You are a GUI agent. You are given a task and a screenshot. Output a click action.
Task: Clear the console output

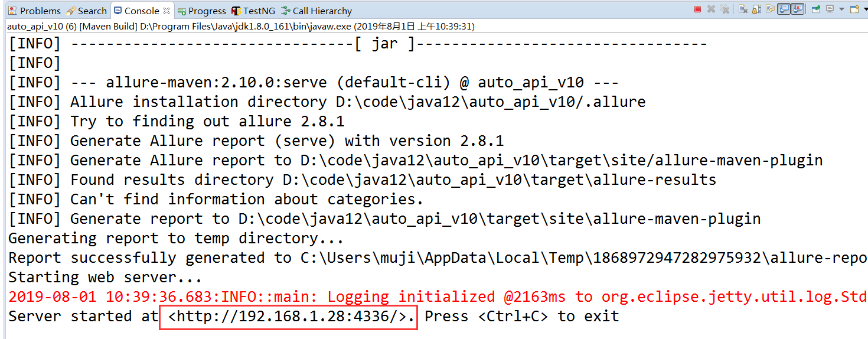click(x=743, y=9)
